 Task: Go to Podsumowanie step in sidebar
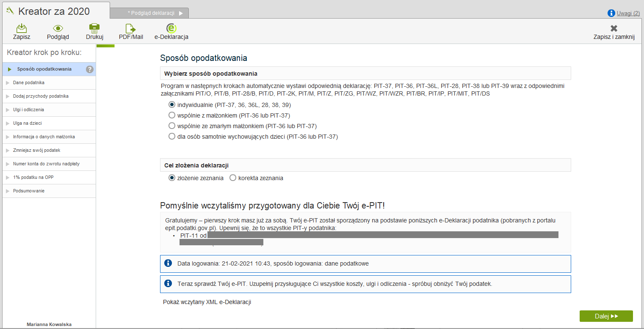(x=29, y=191)
